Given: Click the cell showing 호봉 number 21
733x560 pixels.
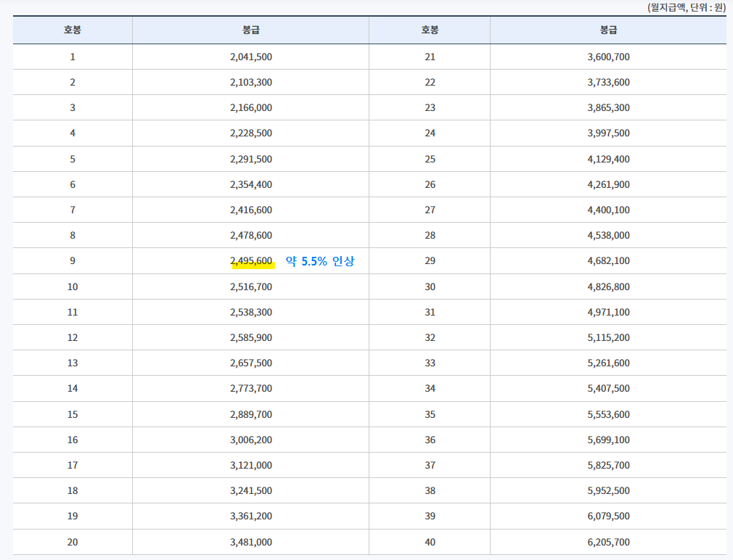Looking at the screenshot, I should [x=430, y=56].
